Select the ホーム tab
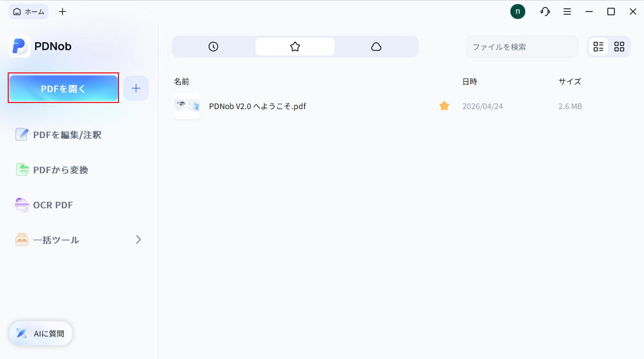Viewport: 644px width, 359px height. [x=29, y=12]
